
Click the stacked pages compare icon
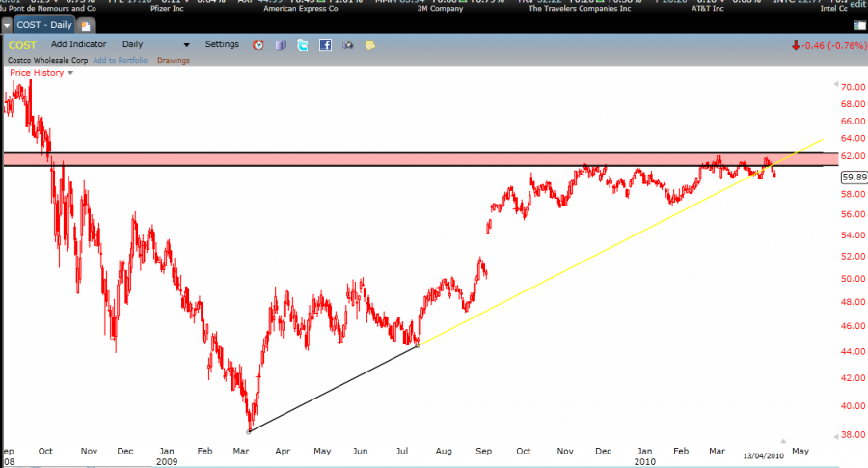pyautogui.click(x=281, y=44)
